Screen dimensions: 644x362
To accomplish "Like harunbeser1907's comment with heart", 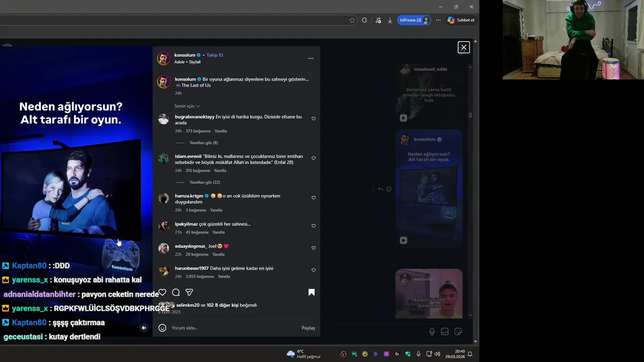I will click(313, 270).
